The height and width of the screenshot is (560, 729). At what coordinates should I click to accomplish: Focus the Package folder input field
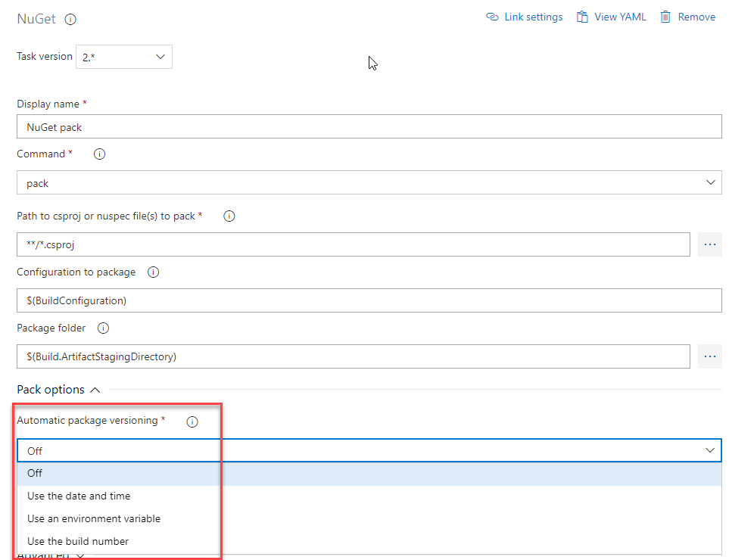click(354, 356)
